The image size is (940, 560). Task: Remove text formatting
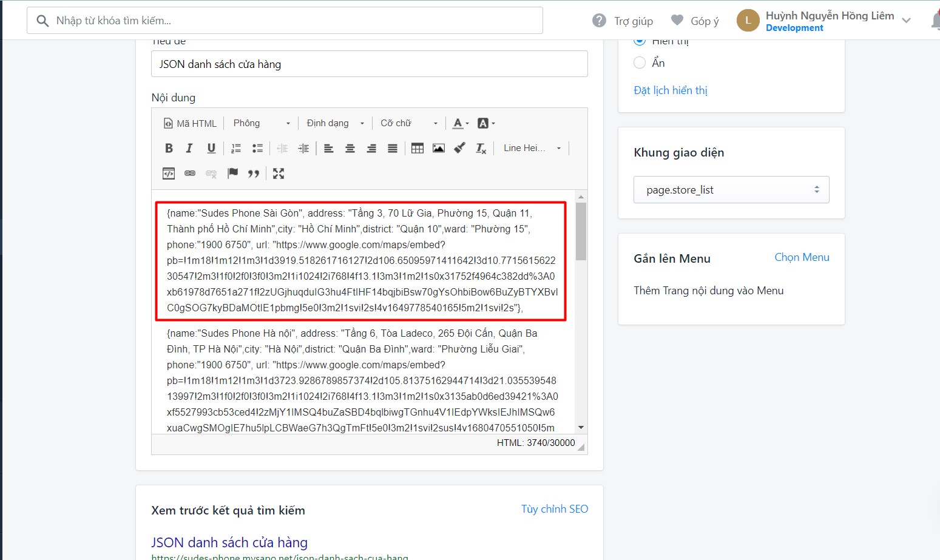point(481,148)
